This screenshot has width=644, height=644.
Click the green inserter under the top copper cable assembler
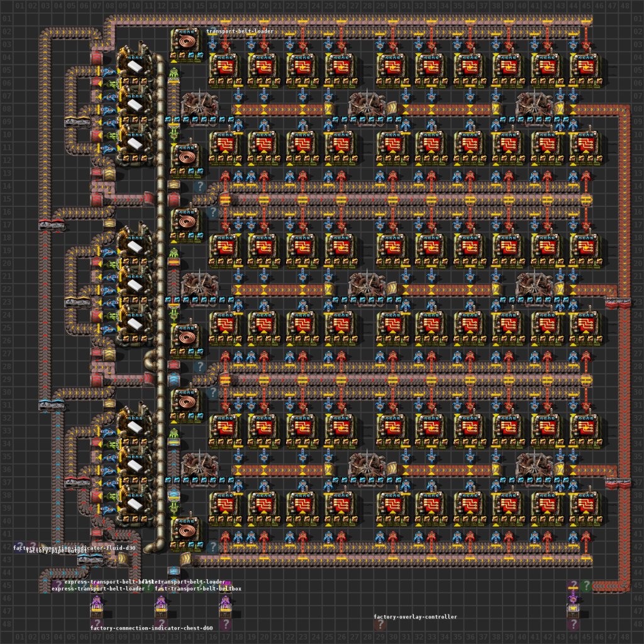(x=174, y=75)
